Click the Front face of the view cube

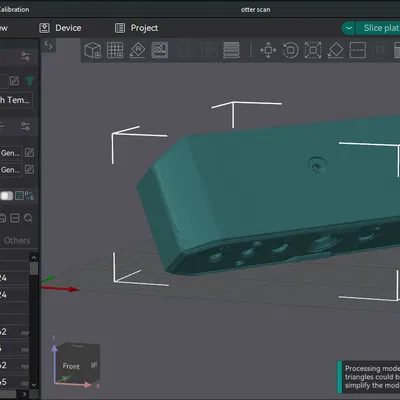tap(72, 366)
